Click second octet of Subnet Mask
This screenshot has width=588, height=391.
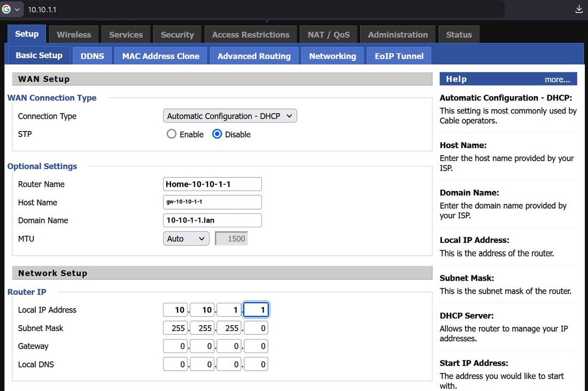[202, 328]
